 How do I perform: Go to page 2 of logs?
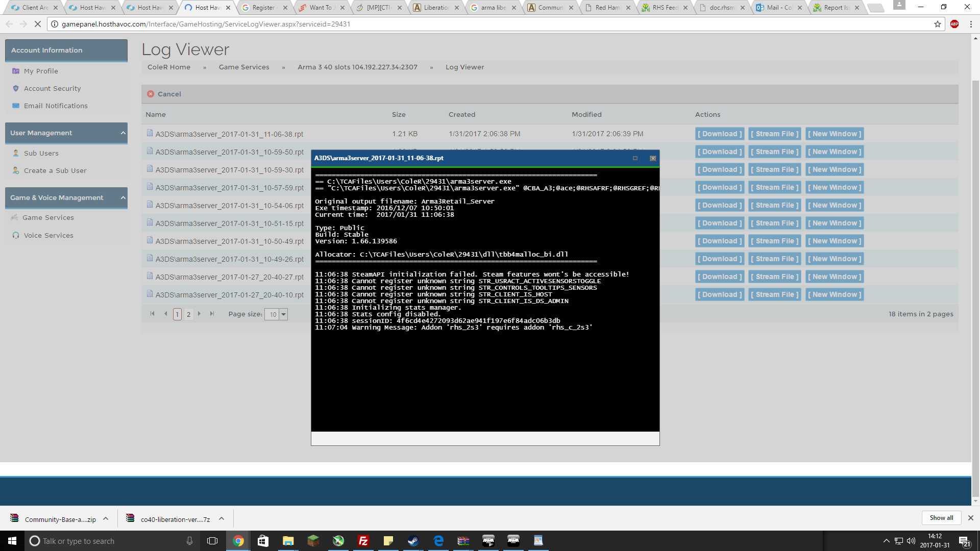point(188,314)
